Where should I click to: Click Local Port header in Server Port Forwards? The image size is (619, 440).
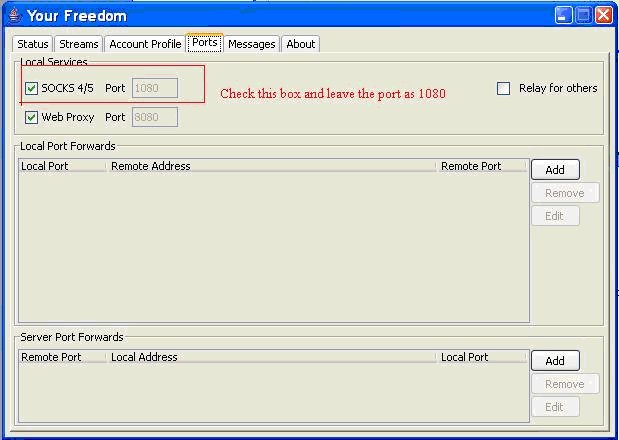click(x=483, y=357)
